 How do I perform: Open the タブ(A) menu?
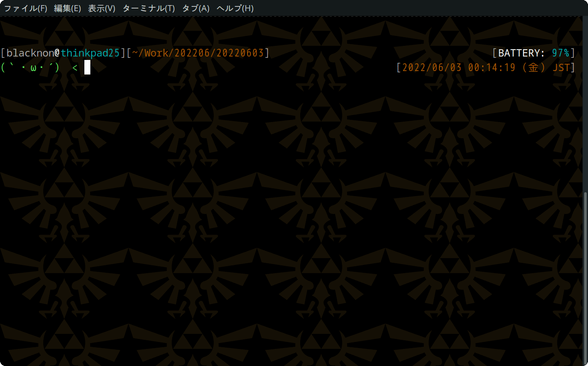pos(195,8)
